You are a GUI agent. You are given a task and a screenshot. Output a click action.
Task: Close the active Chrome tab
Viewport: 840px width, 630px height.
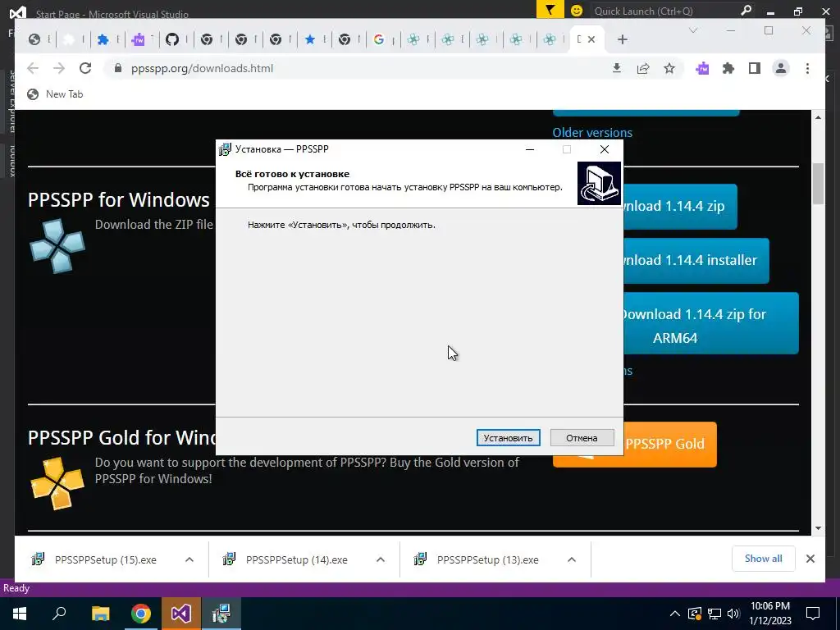(591, 39)
